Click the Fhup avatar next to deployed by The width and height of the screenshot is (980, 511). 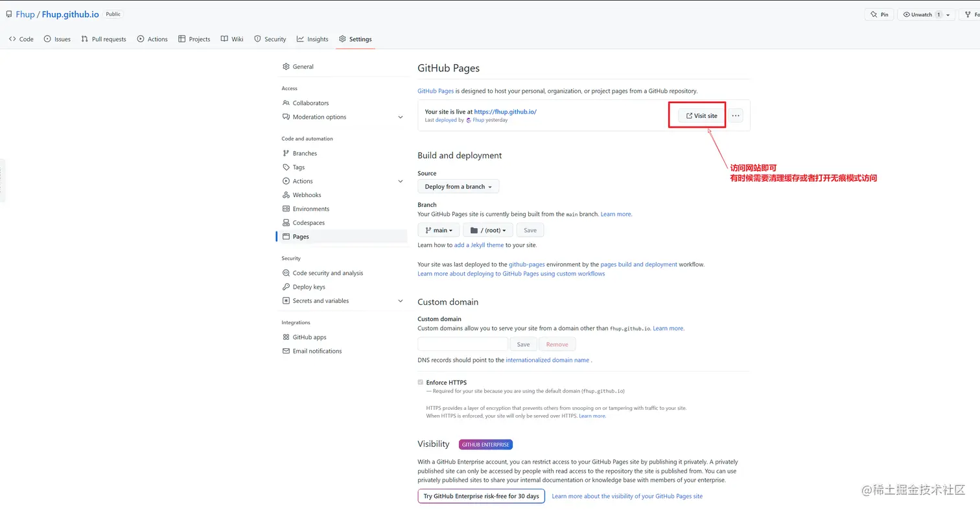click(x=469, y=120)
